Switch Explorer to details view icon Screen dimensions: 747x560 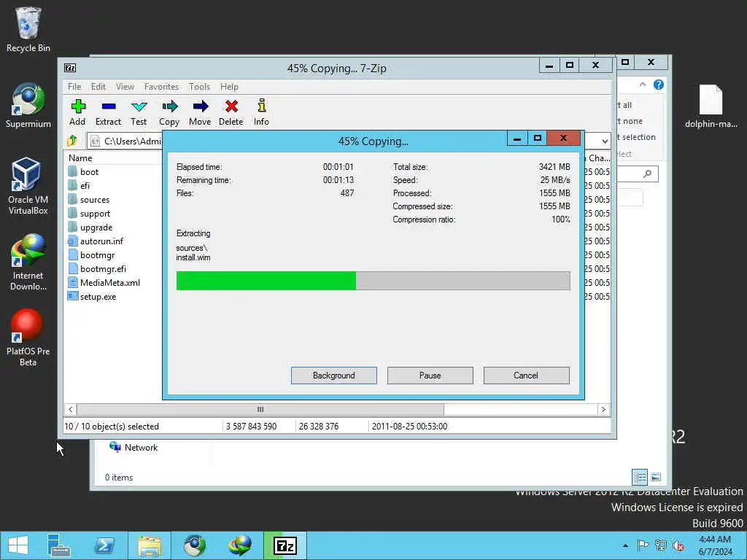pos(640,477)
